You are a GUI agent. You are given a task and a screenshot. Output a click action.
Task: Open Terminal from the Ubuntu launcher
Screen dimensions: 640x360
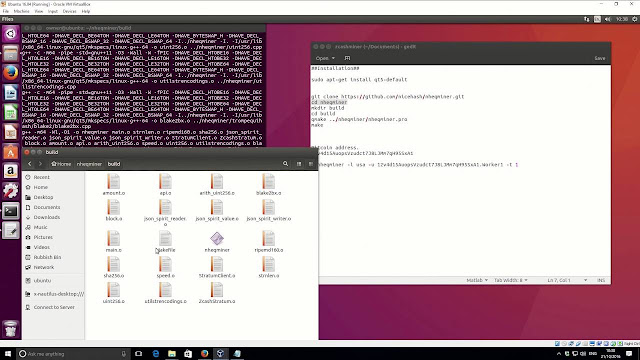point(11,211)
